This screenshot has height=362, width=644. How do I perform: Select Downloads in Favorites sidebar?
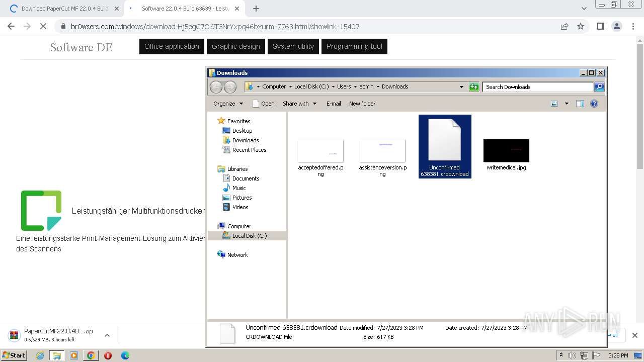pyautogui.click(x=246, y=140)
